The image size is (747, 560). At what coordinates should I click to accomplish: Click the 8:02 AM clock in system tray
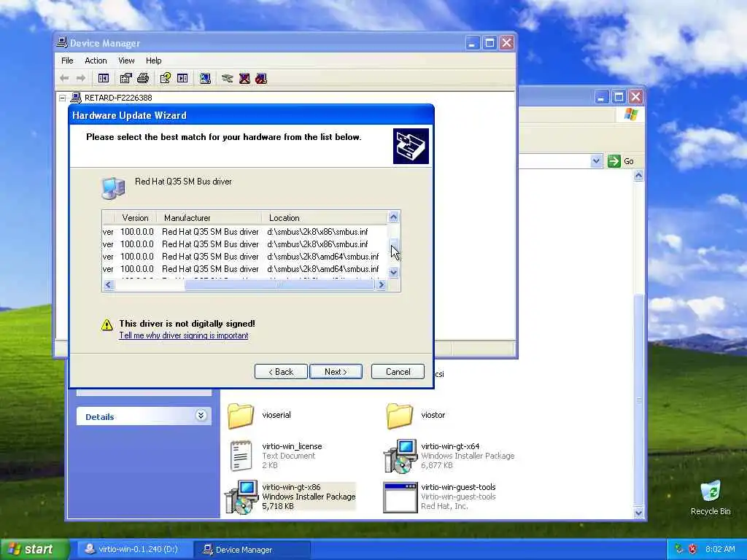coord(720,549)
